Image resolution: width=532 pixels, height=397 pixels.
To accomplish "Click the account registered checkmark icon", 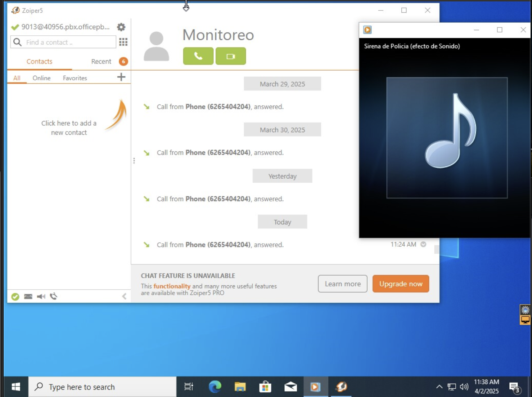I will pyautogui.click(x=15, y=27).
